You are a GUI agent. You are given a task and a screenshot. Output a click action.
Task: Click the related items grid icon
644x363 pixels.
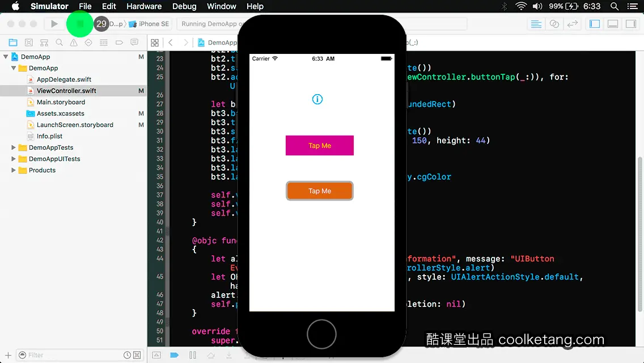coord(155,43)
